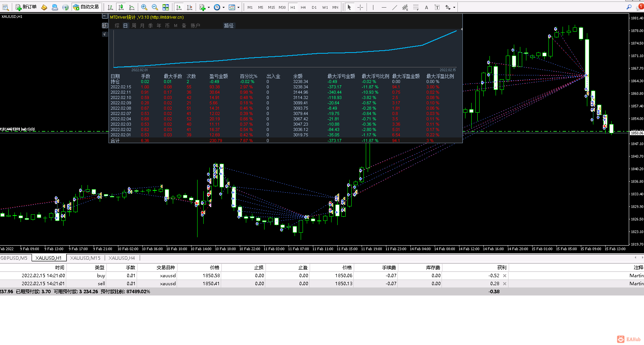Select the M1 timeframe
Image resolution: width=644 pixels, height=345 pixels.
(250, 7)
